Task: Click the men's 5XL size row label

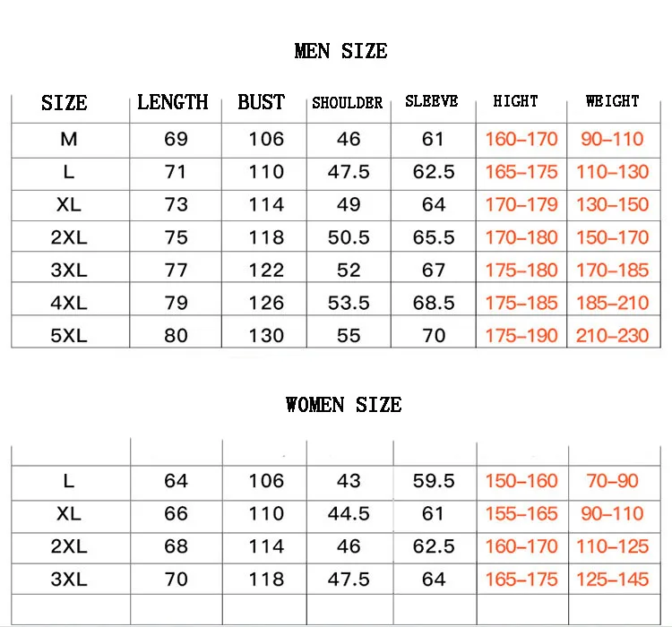Action: click(69, 336)
